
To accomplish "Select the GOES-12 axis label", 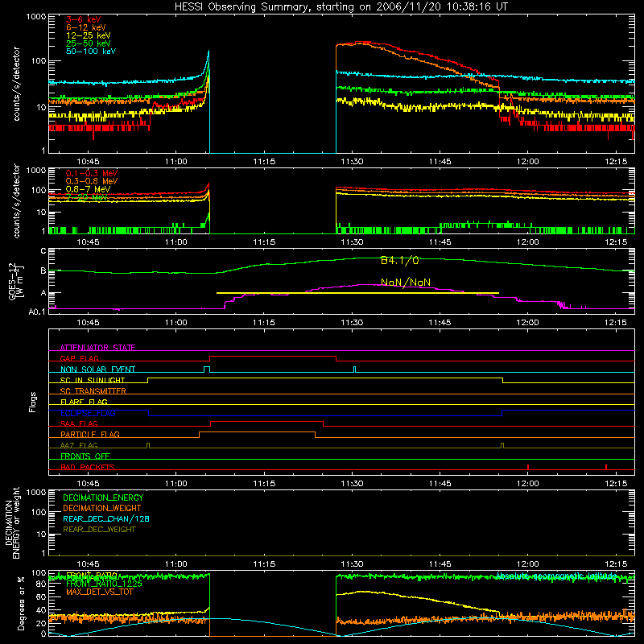I will 16,281.
